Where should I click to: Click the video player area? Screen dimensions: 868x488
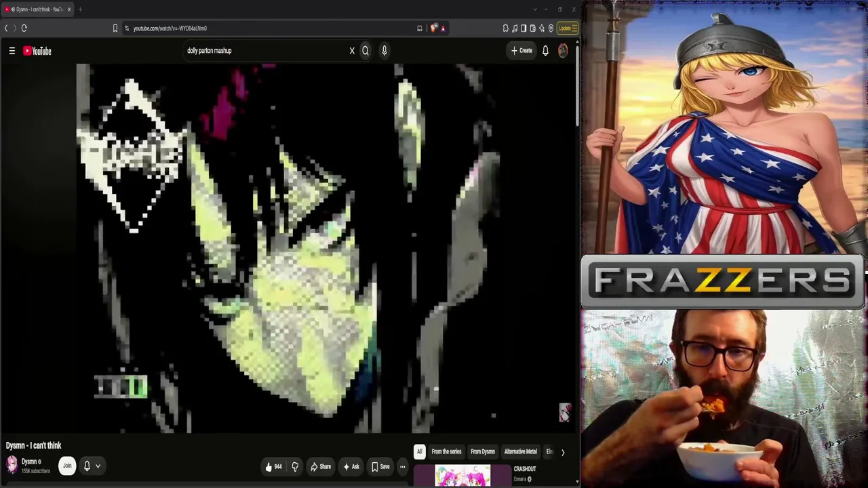click(290, 248)
